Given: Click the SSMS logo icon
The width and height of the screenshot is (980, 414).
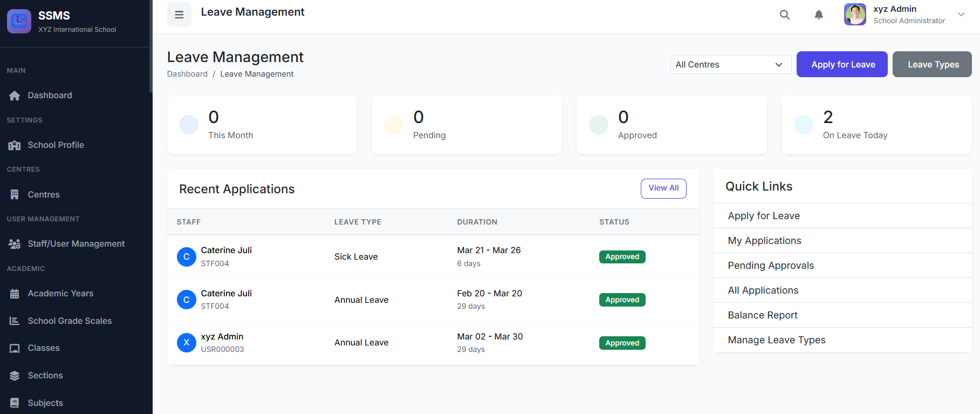Looking at the screenshot, I should pyautogui.click(x=19, y=21).
